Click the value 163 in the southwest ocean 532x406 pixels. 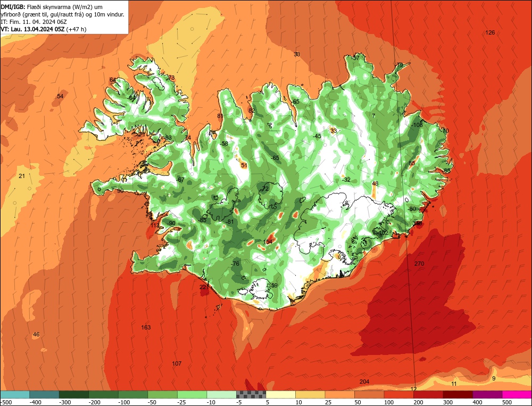146,327
